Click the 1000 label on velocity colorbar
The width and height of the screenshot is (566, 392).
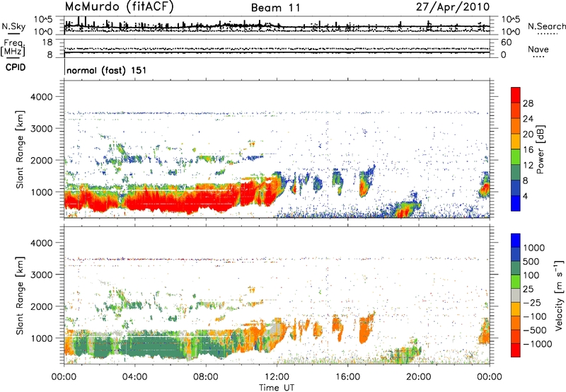(534, 248)
